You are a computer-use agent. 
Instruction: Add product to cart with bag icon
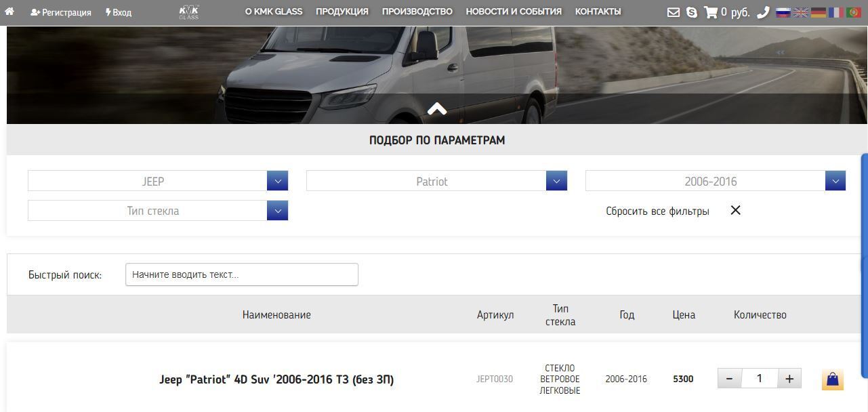pos(833,379)
